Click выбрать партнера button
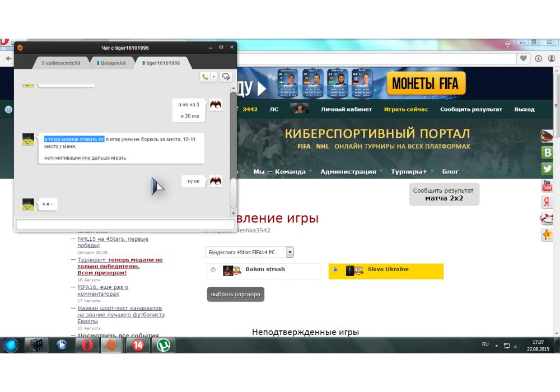This screenshot has width=560, height=392. (x=235, y=295)
